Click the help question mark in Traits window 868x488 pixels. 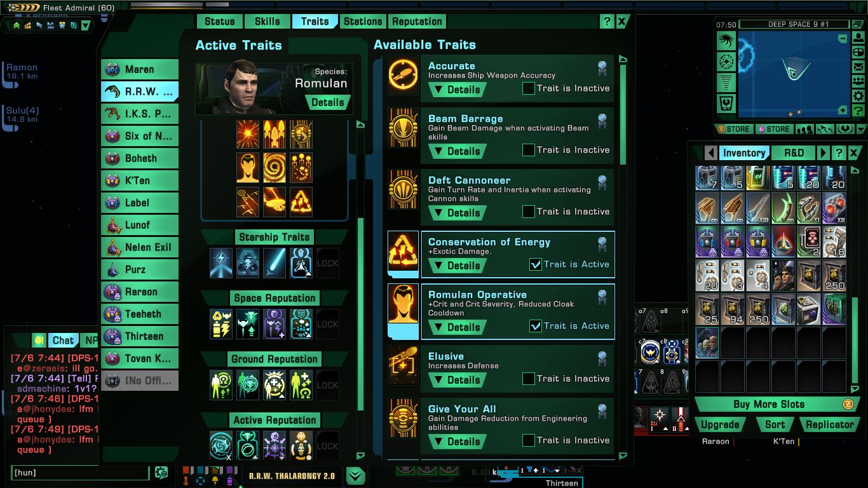pos(607,22)
